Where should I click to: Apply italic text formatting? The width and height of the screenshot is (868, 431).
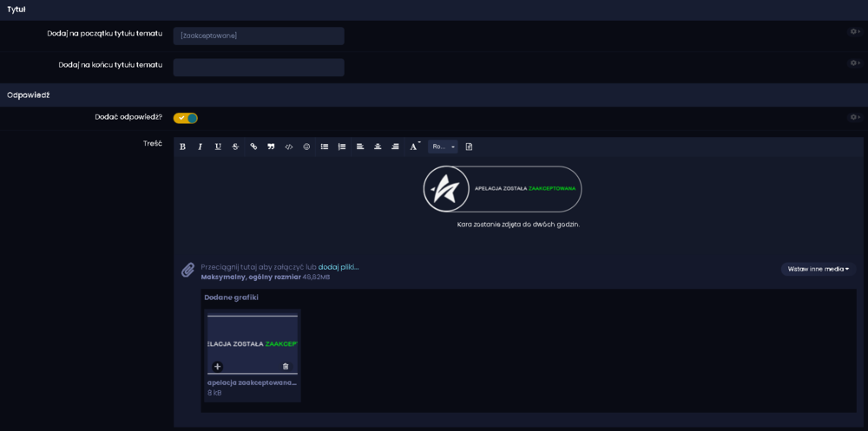tap(200, 147)
